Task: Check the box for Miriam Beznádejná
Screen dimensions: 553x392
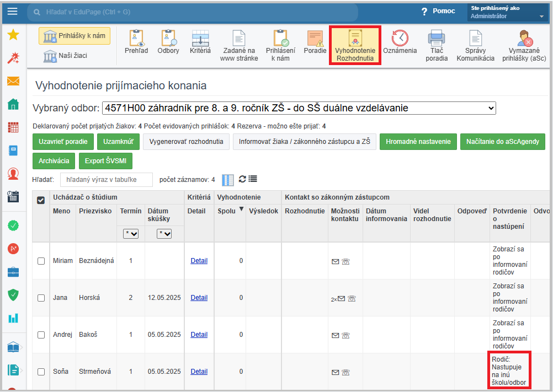Action: click(41, 261)
